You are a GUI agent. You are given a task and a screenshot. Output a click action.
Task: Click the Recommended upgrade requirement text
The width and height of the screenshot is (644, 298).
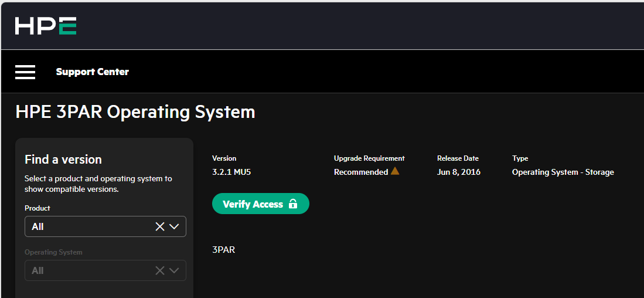point(360,172)
